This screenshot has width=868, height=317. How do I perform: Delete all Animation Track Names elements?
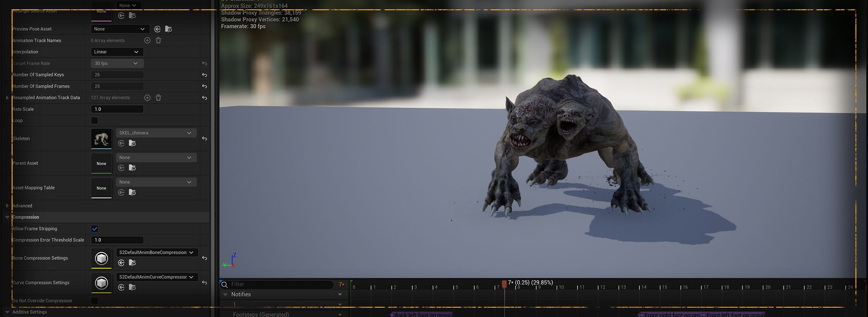coord(158,40)
